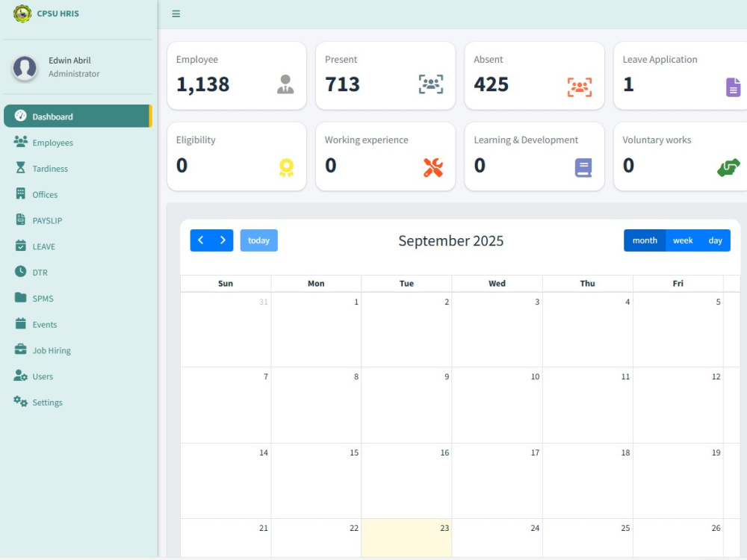Click the PAYSLIP document icon
The width and height of the screenshot is (747, 560).
[20, 220]
